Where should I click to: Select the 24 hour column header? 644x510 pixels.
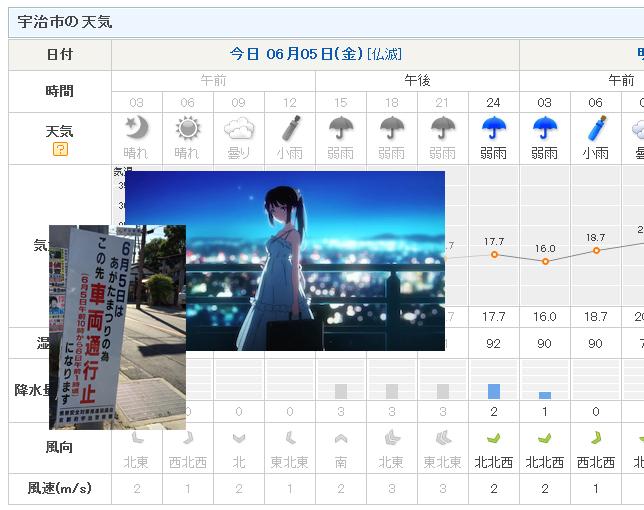click(x=494, y=102)
